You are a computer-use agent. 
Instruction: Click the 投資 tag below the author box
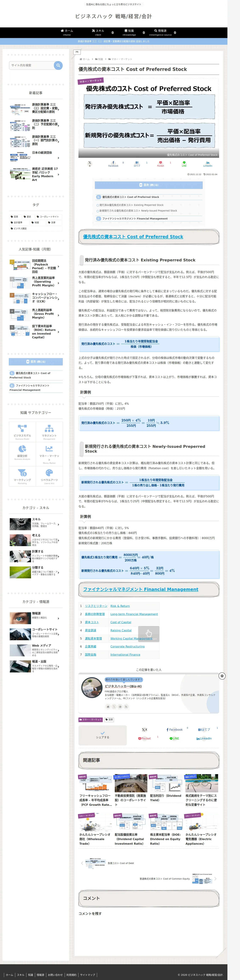pyautogui.click(x=109, y=720)
